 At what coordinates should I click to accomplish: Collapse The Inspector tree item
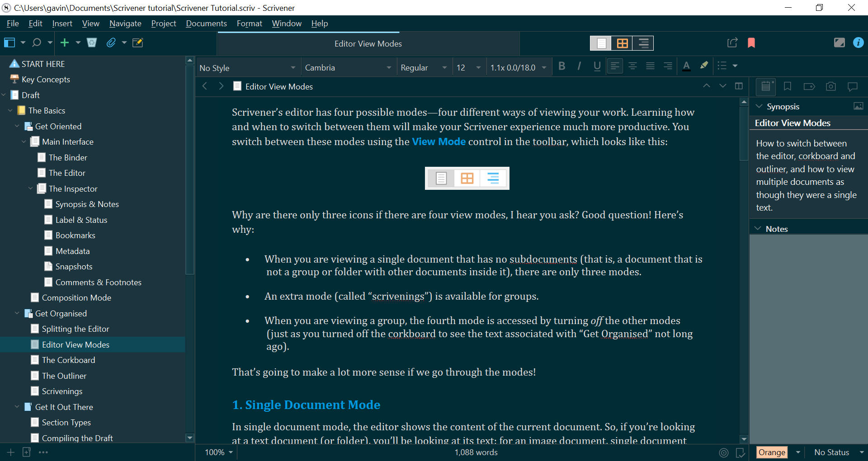pos(31,188)
